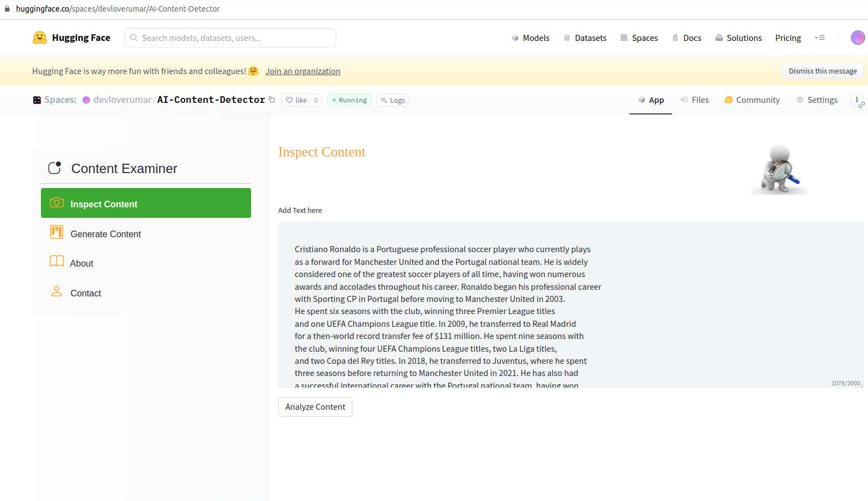868x501 pixels.
Task: Dismiss the banner message
Action: [822, 71]
